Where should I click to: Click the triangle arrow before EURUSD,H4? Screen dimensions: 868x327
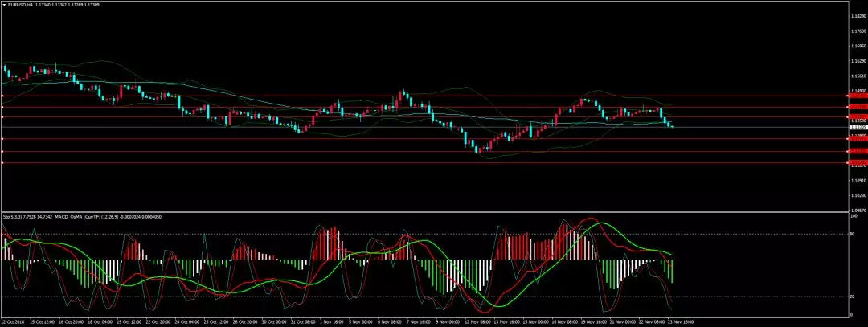coord(5,5)
